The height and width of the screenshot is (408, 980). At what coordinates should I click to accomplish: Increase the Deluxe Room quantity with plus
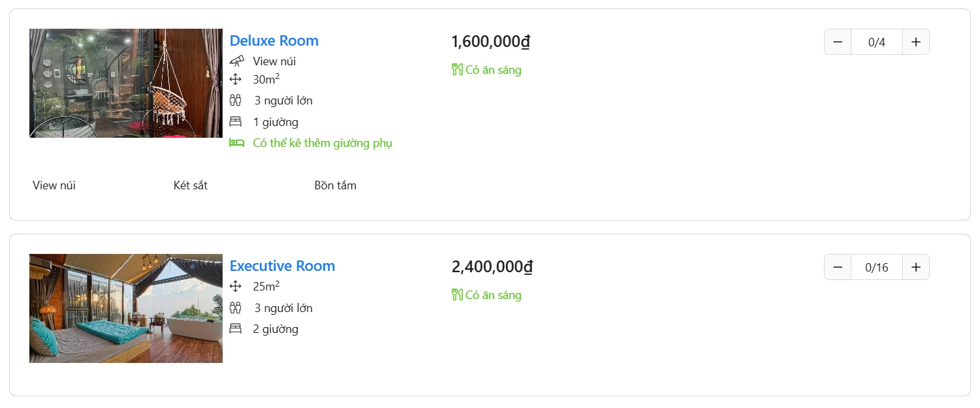916,42
